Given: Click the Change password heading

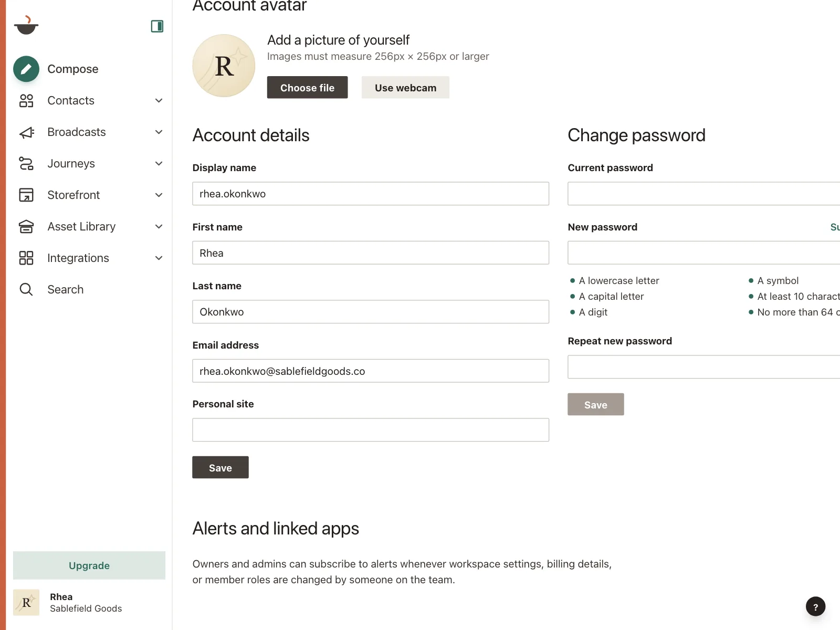Looking at the screenshot, I should coord(636,135).
